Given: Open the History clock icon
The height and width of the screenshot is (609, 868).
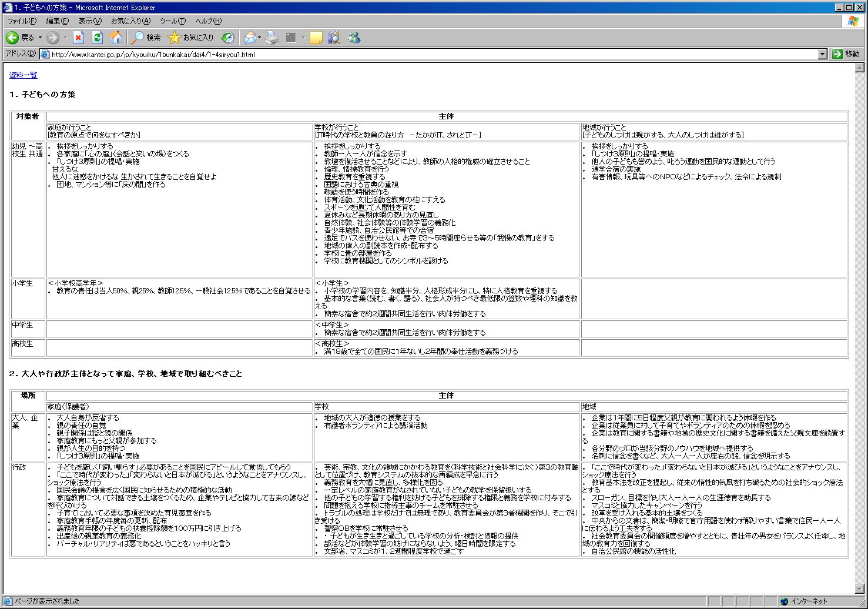Looking at the screenshot, I should 227,38.
